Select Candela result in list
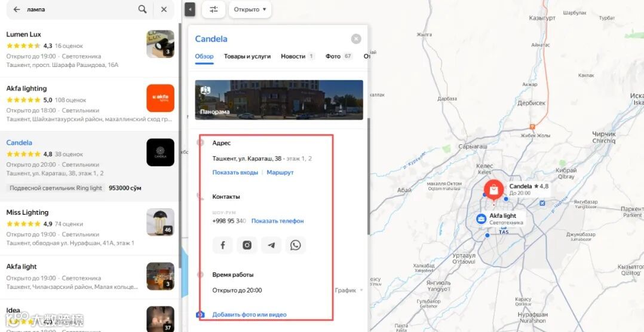 pyautogui.click(x=89, y=166)
